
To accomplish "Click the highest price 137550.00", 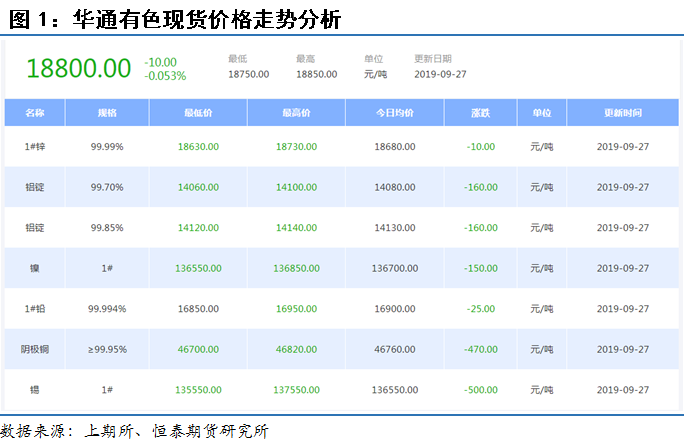I will tap(297, 390).
